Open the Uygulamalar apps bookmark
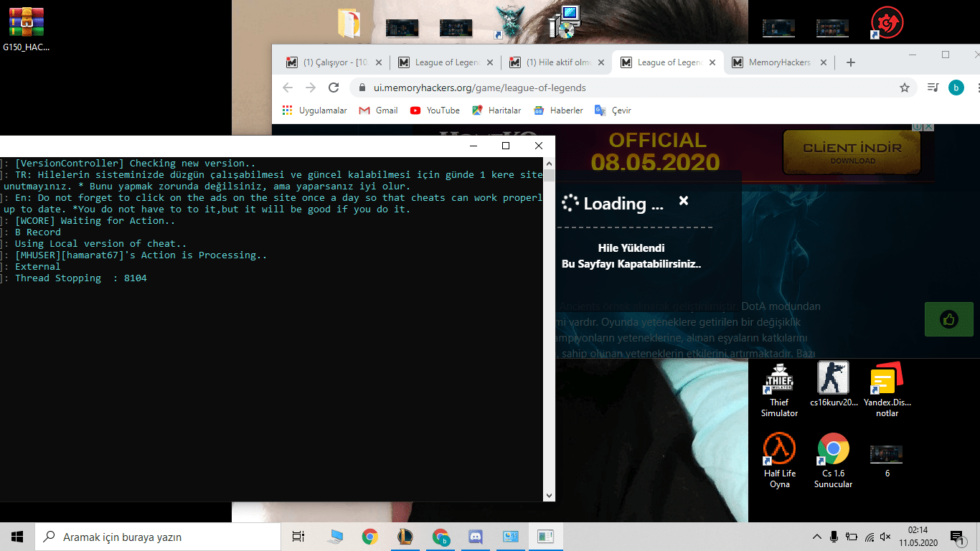 point(315,110)
